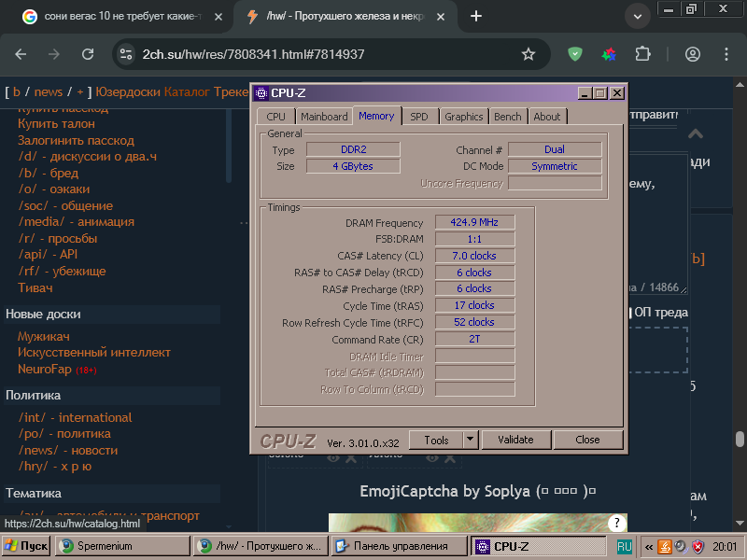Switch to Spermenium taskbar window
The width and height of the screenshot is (747, 560).
pyautogui.click(x=122, y=546)
